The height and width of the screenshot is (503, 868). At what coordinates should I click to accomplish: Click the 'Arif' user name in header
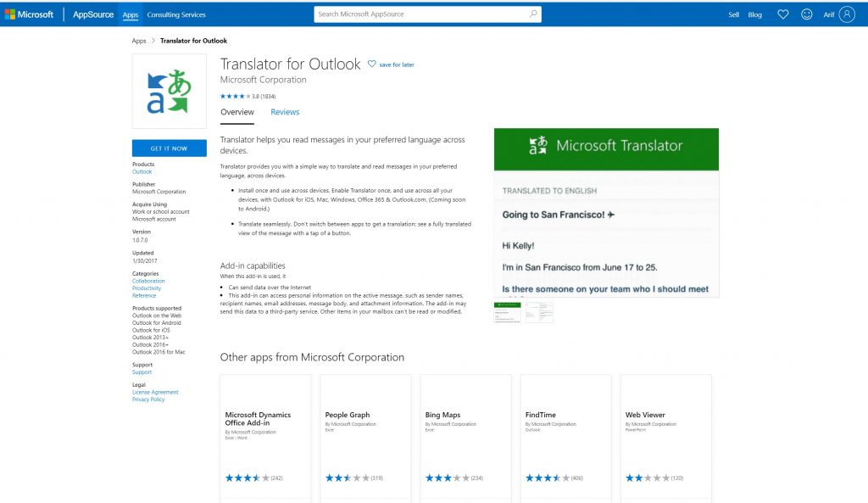(x=828, y=15)
